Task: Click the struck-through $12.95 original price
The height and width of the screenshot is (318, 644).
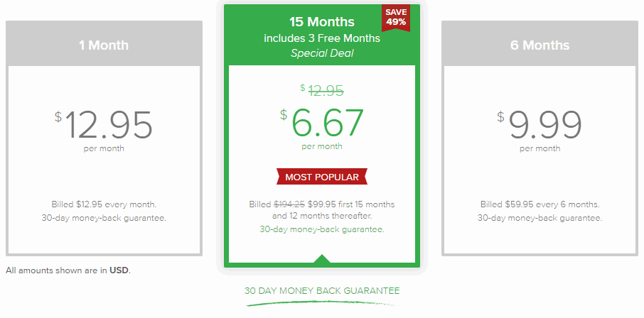Action: tap(322, 90)
